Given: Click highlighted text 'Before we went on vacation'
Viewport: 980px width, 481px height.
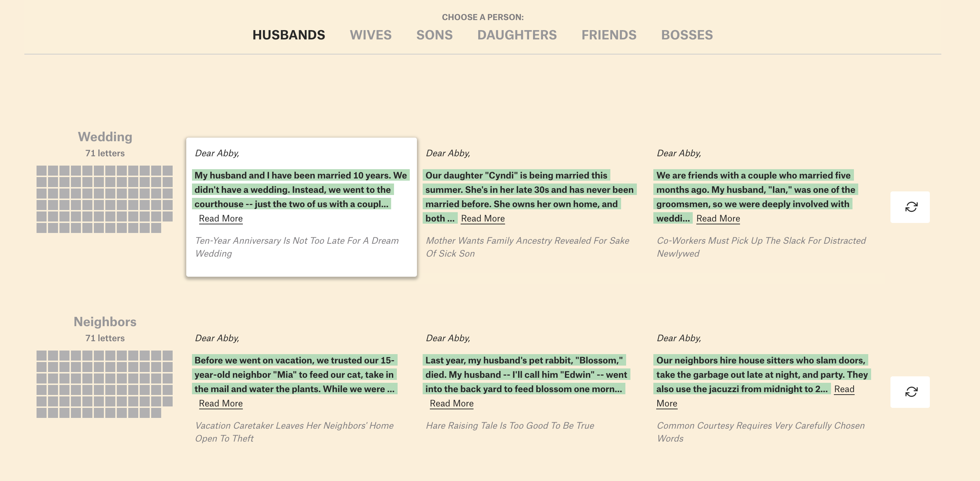Looking at the screenshot, I should click(294, 375).
